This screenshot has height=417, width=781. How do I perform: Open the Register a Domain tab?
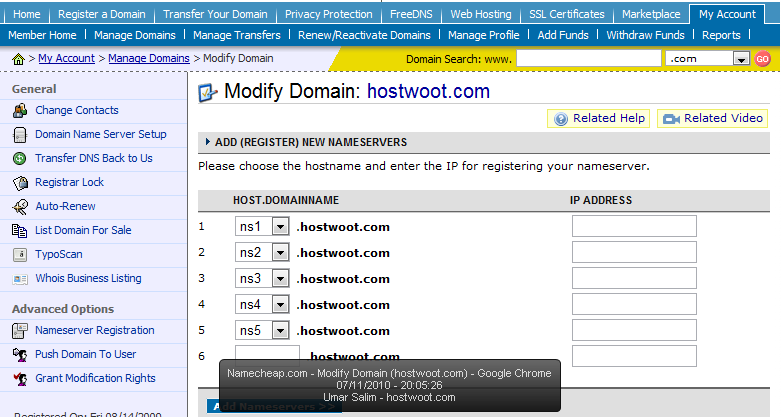[x=102, y=14]
